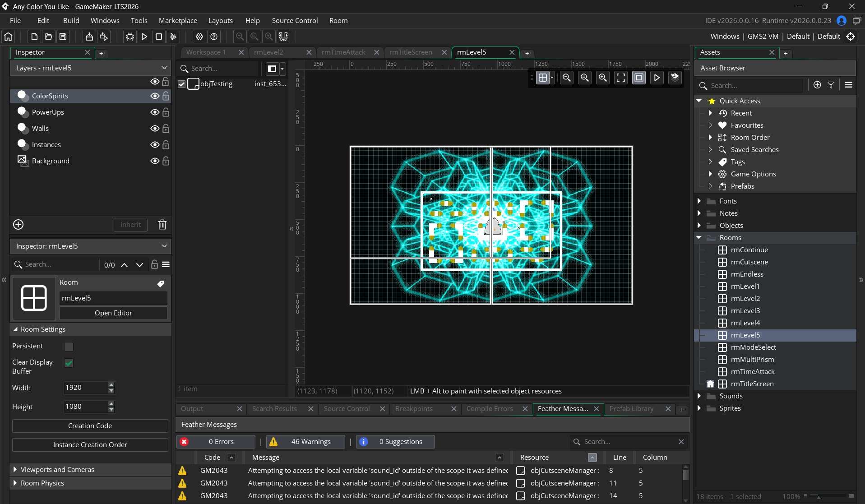Reset zoom in the room editor toolbar

point(585,78)
